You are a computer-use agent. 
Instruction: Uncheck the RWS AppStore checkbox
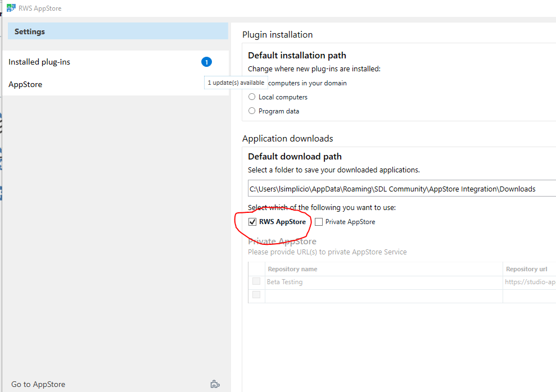point(252,222)
